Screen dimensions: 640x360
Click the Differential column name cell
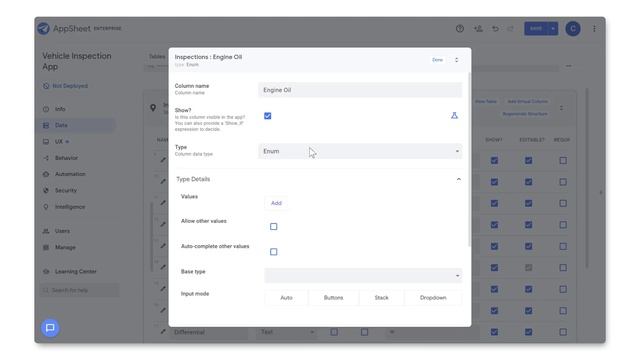pos(209,332)
